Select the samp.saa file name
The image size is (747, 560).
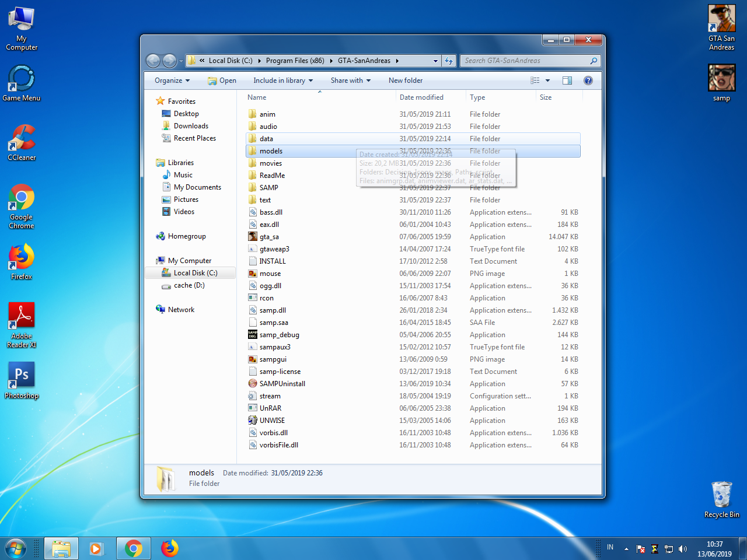274,323
